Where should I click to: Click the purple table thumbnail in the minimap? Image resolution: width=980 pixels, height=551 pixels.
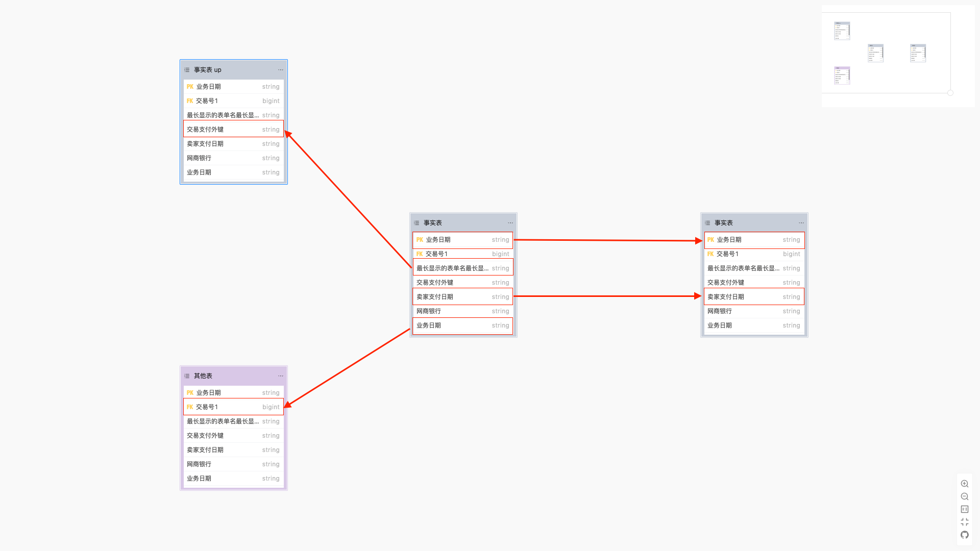(841, 75)
